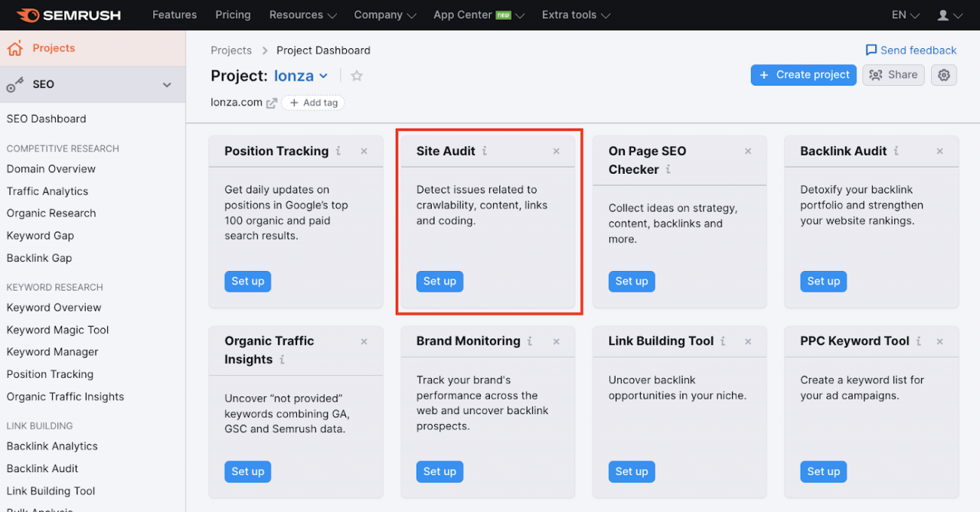Close the Site Audit card
980x512 pixels.
(x=557, y=152)
